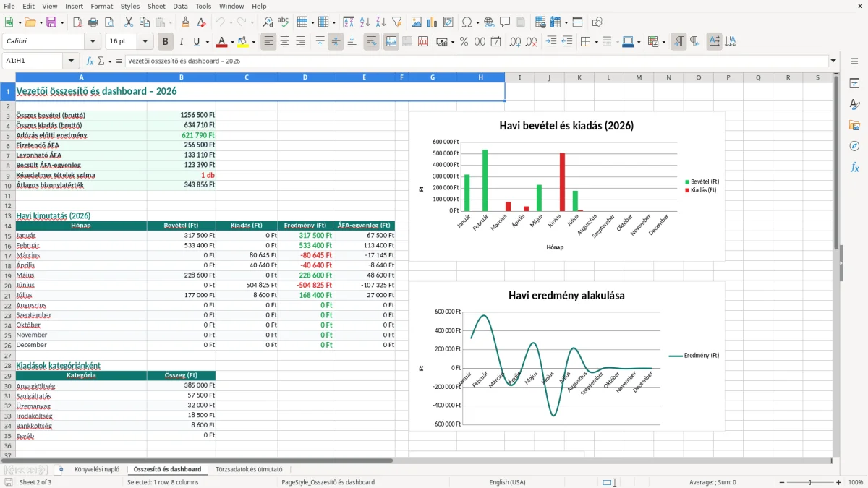Open Name Box dropdown arrow
This screenshot has height=488, width=868.
click(x=71, y=61)
